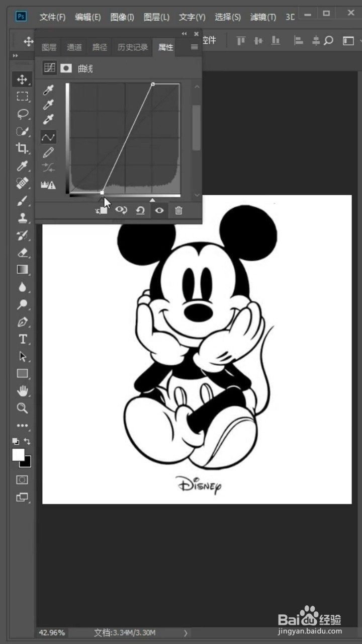Click the smooth curve values icon

(x=49, y=168)
